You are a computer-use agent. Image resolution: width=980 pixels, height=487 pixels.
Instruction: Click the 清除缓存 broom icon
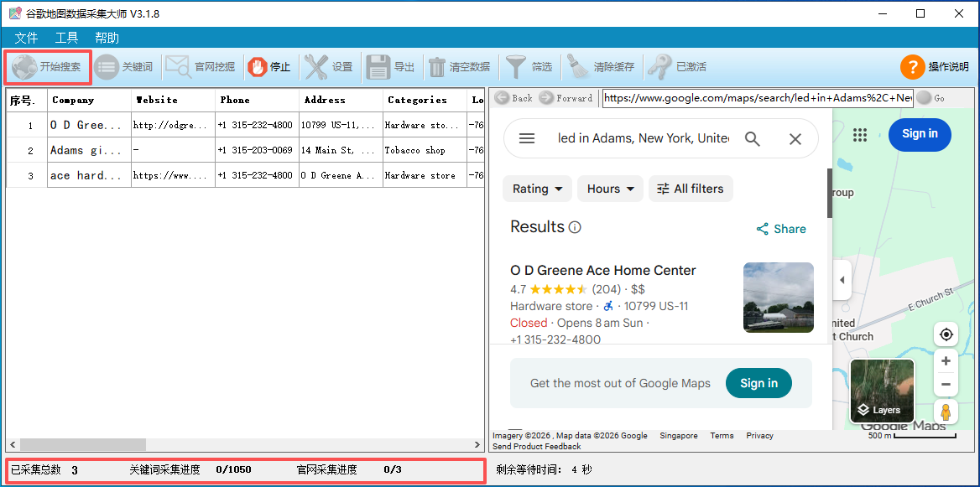click(577, 67)
